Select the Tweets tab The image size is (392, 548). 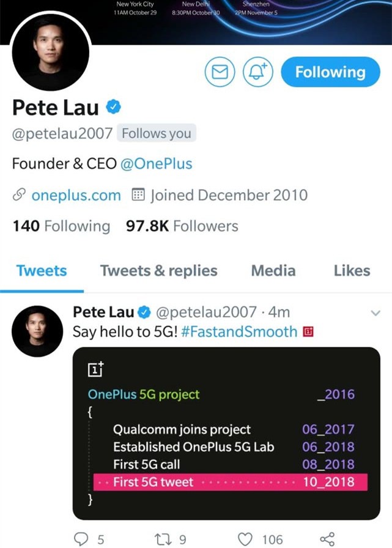tap(42, 271)
